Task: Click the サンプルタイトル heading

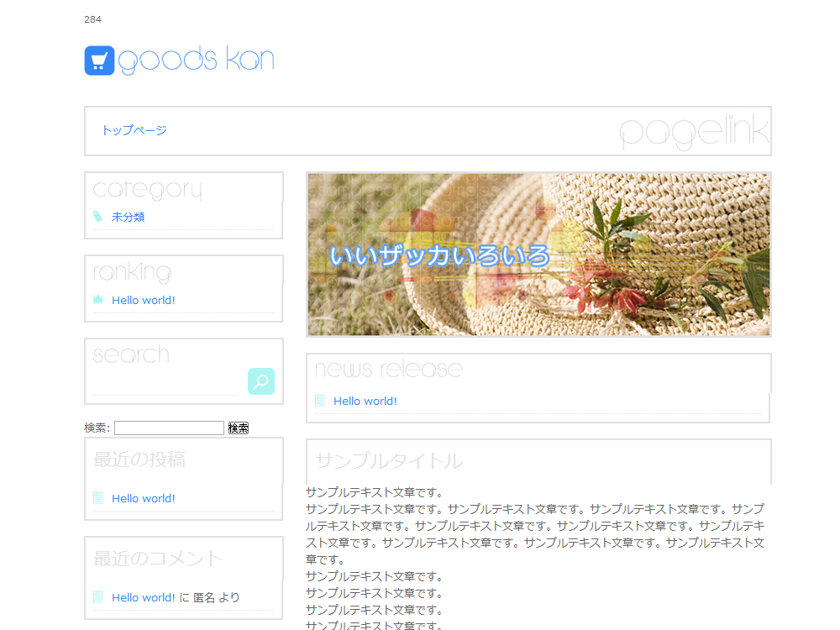Action: pos(389,460)
